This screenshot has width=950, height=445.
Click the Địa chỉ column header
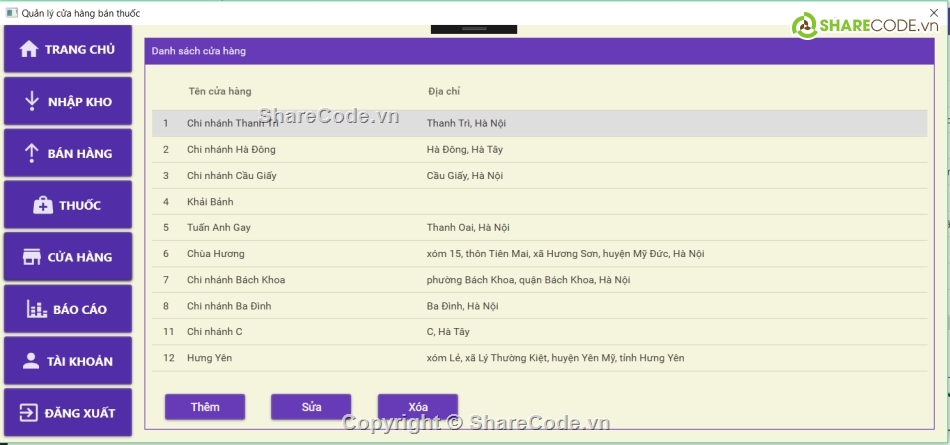443,91
